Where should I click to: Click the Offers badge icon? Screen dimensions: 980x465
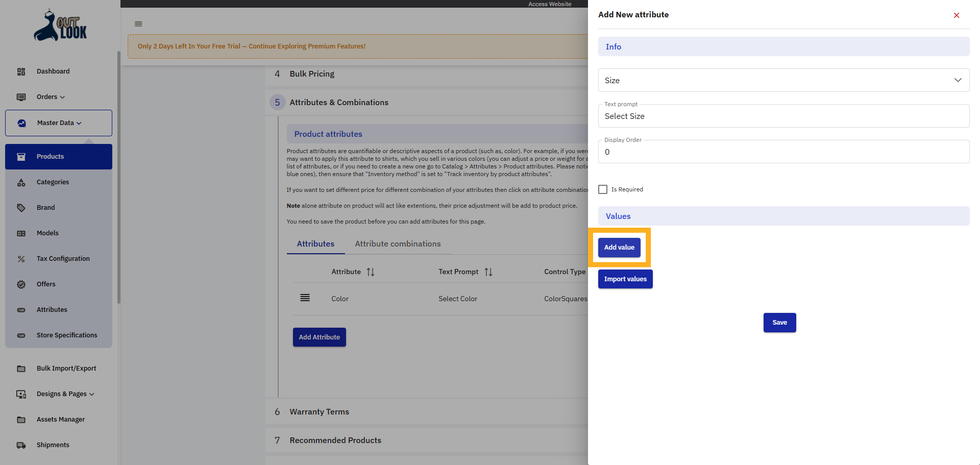click(21, 284)
